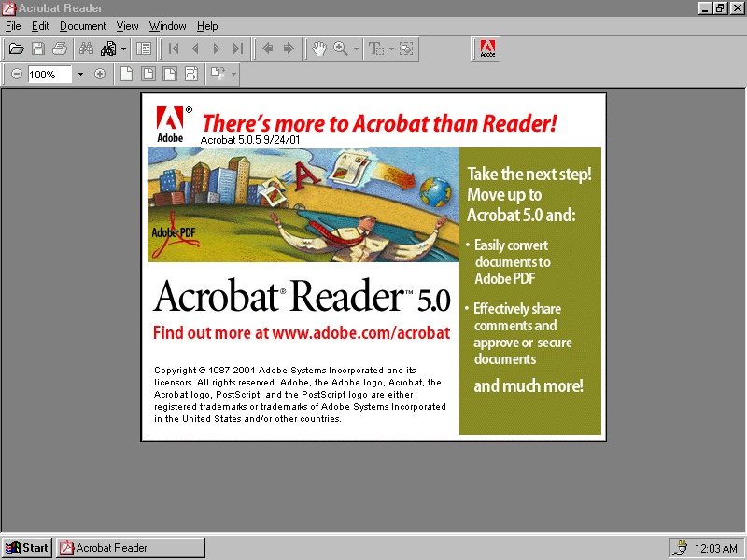Click the Acrobat Reader title bar icon

pos(8,8)
